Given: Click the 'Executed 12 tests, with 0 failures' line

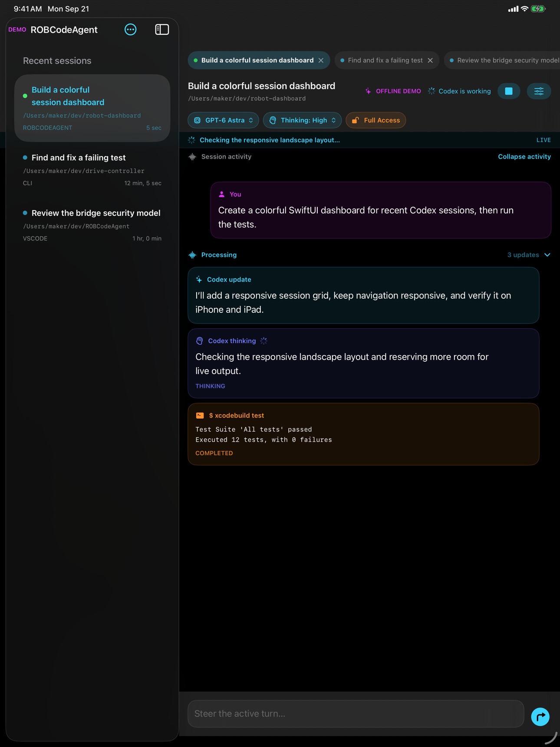Looking at the screenshot, I should [264, 440].
